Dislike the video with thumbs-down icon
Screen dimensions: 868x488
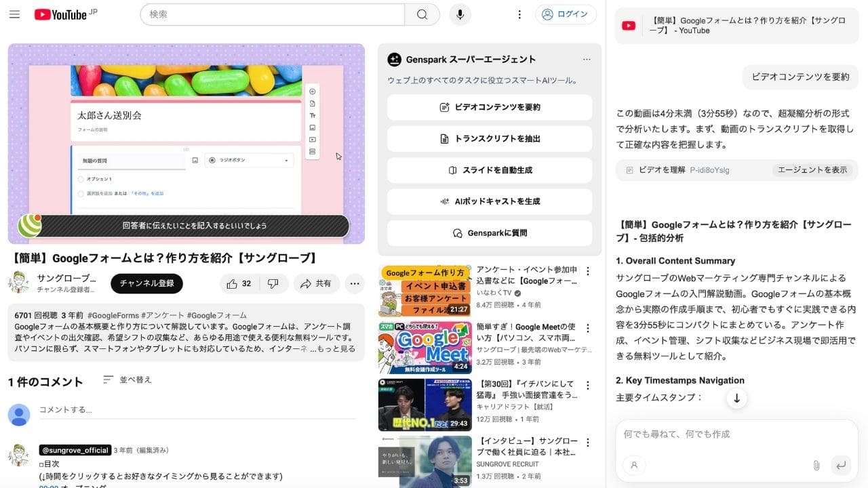273,283
